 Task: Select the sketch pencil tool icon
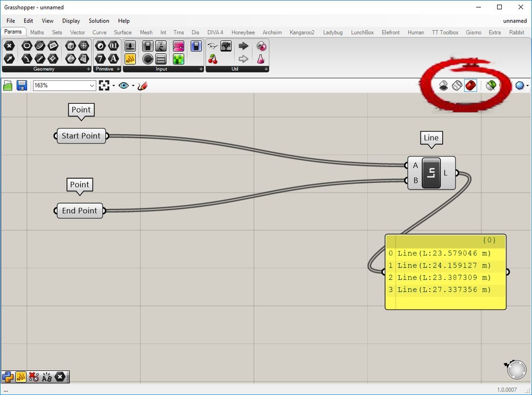tap(142, 86)
